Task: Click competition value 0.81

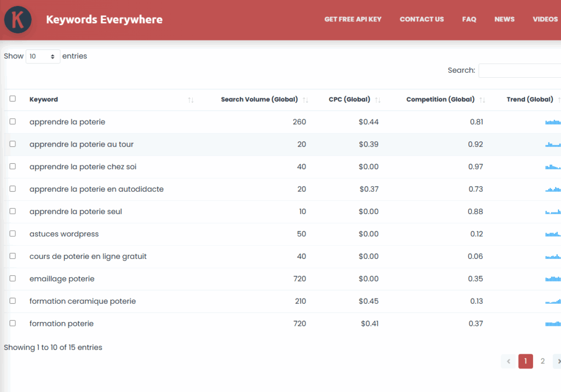Action: tap(477, 122)
